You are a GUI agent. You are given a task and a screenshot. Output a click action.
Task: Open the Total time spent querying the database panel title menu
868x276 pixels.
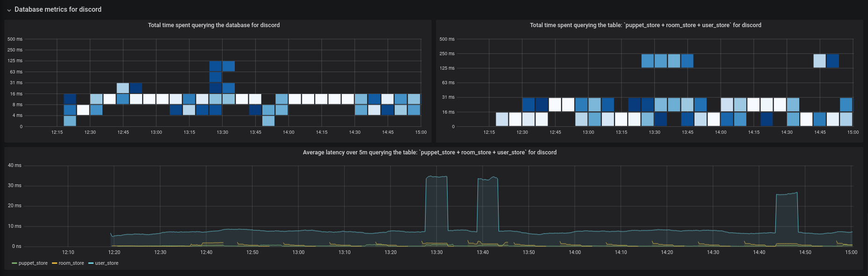[214, 25]
